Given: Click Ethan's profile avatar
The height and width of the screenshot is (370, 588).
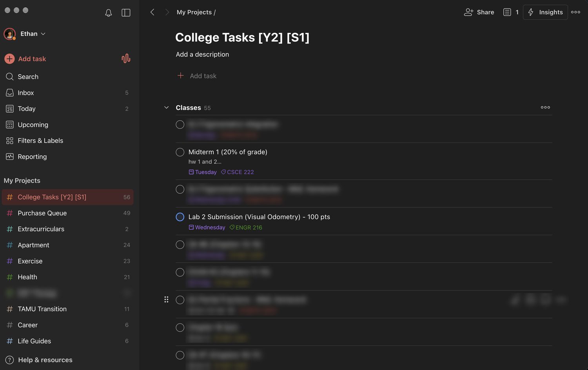Looking at the screenshot, I should pyautogui.click(x=9, y=34).
